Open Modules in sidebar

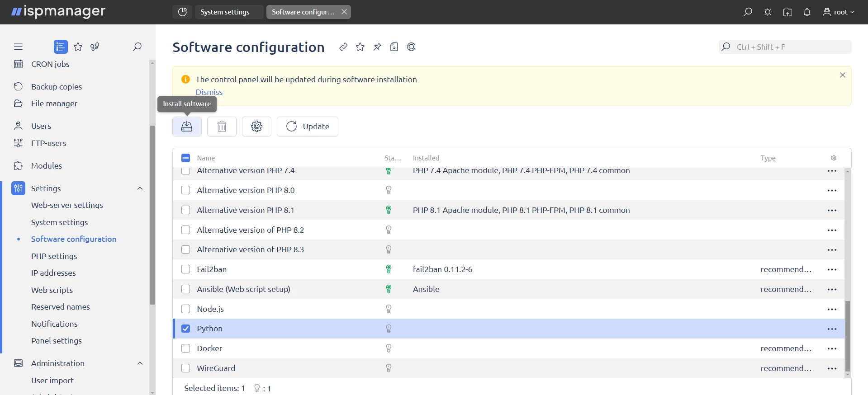pyautogui.click(x=47, y=166)
